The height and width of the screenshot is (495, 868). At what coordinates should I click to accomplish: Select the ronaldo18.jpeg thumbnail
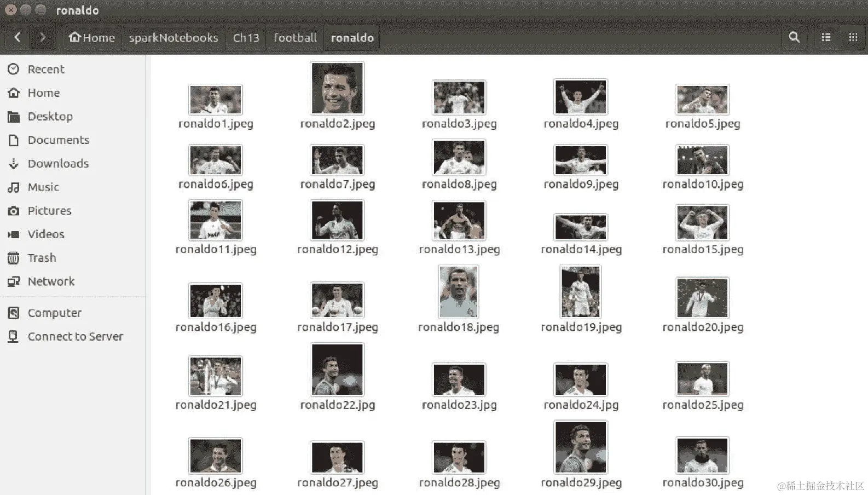click(x=459, y=292)
